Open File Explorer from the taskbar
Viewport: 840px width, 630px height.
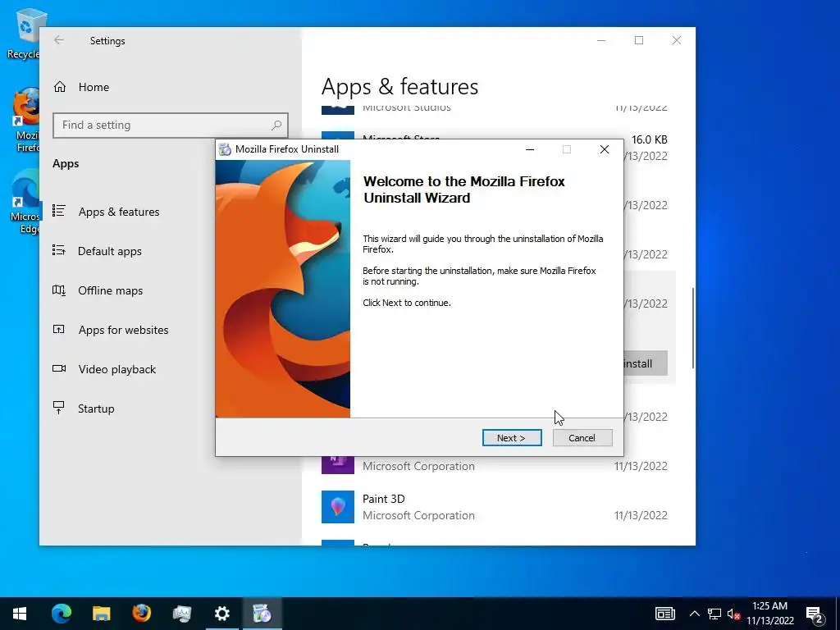101,614
